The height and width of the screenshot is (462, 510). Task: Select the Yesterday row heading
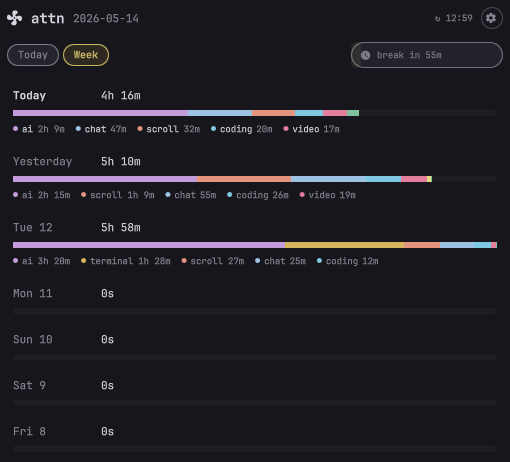pos(42,162)
